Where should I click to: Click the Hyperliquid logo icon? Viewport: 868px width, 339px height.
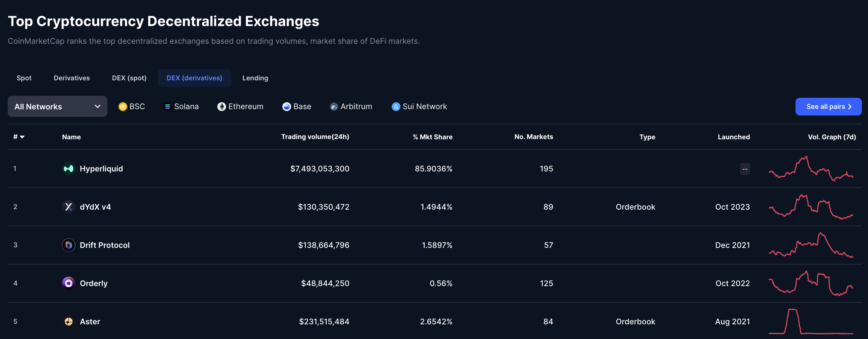pos(68,168)
